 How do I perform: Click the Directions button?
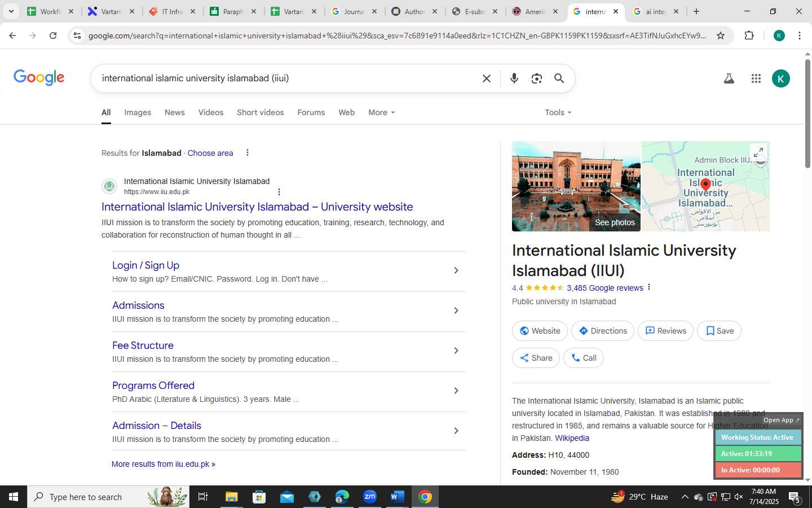tap(603, 331)
